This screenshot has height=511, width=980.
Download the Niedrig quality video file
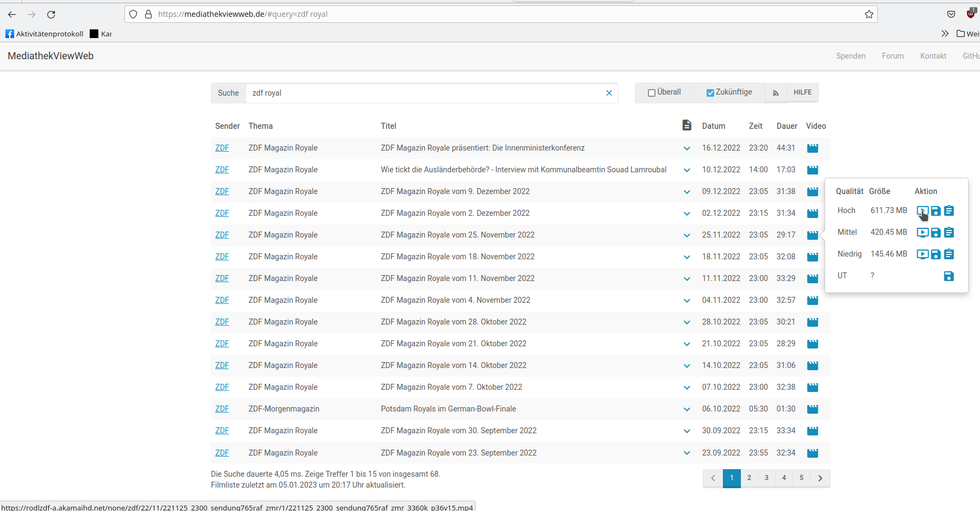936,254
